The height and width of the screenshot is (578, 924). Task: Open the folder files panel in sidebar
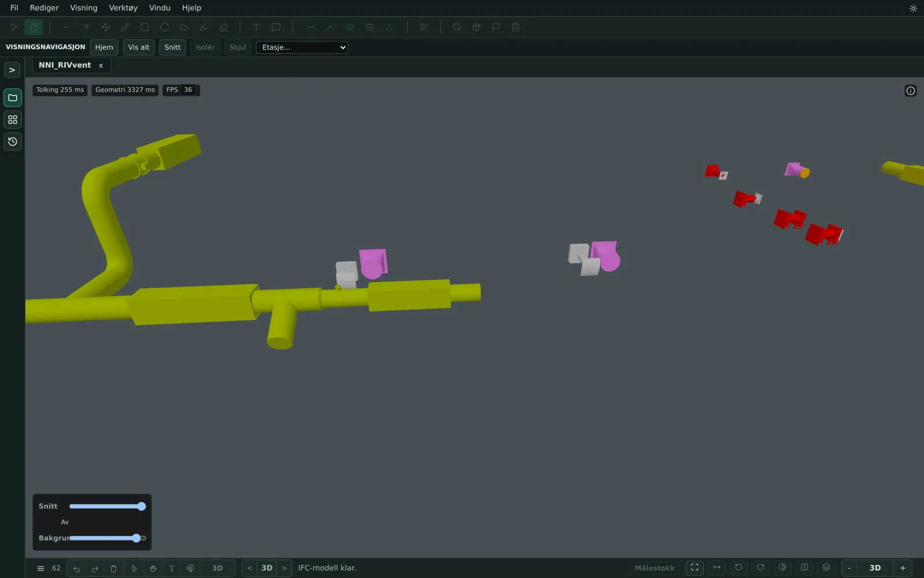coord(13,98)
